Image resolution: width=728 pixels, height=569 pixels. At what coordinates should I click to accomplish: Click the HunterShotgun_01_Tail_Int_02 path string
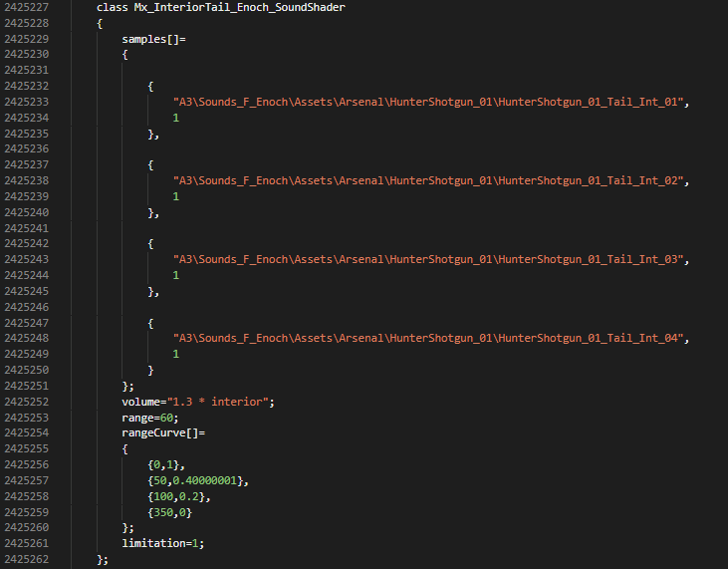pos(428,180)
